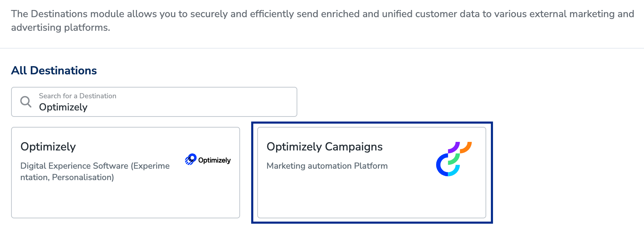
Task: Click the purple segment of Campaigns logo
Action: click(x=454, y=147)
